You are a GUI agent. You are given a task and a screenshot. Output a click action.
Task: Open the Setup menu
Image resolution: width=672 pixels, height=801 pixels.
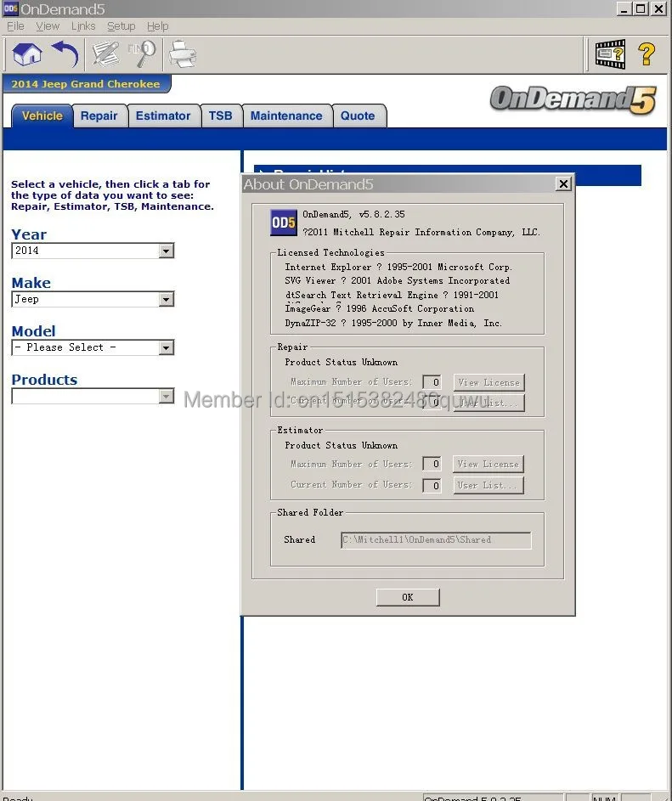coord(121,26)
